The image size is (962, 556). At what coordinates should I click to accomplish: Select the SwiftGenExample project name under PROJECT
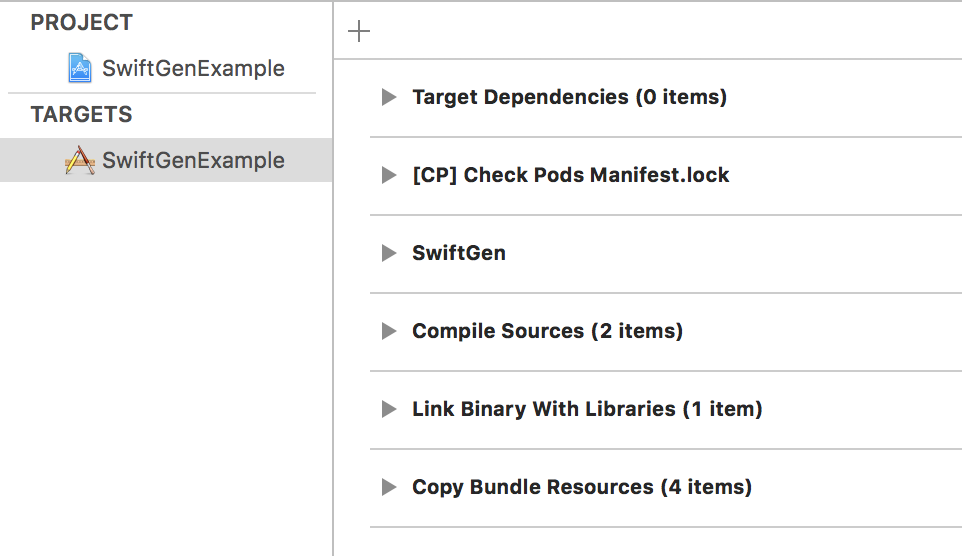click(x=193, y=68)
